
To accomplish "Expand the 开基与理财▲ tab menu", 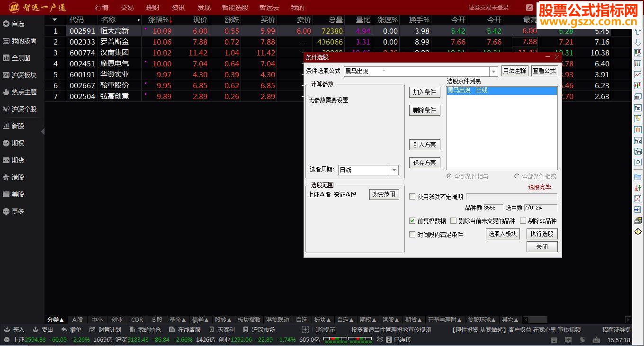I will coord(445,320).
